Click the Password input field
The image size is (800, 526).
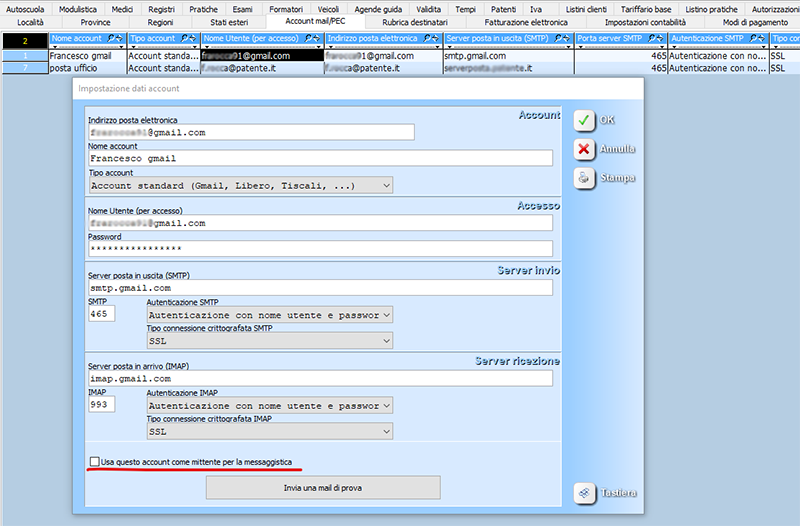pyautogui.click(x=320, y=249)
